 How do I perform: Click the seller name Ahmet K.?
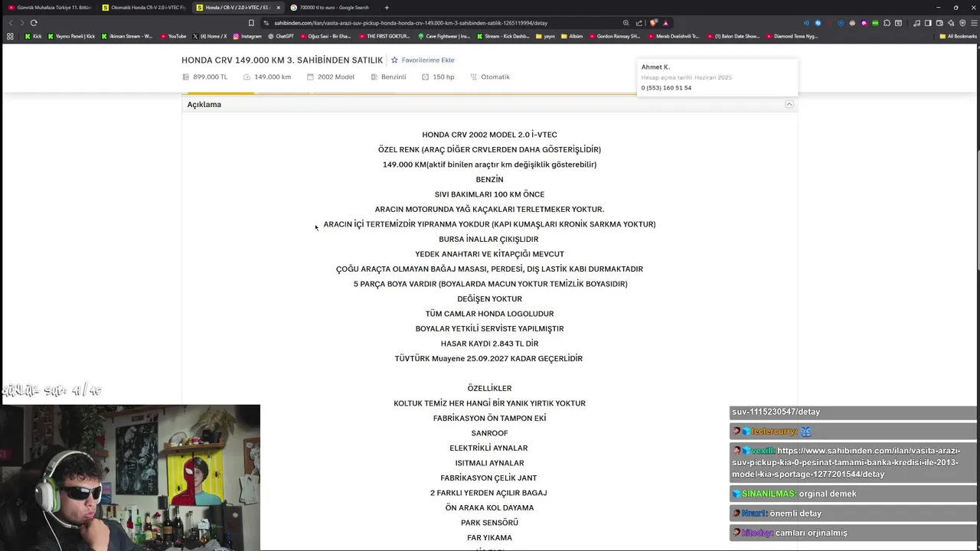click(655, 67)
